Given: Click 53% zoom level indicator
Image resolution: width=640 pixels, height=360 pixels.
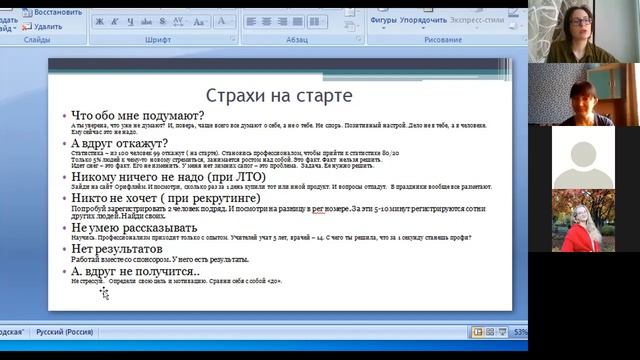Looking at the screenshot, I should (x=520, y=332).
